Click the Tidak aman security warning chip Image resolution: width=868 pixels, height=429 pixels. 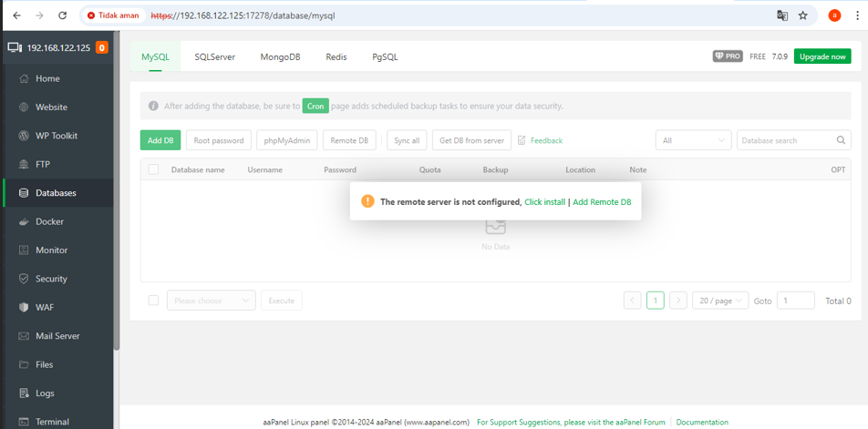click(x=113, y=15)
